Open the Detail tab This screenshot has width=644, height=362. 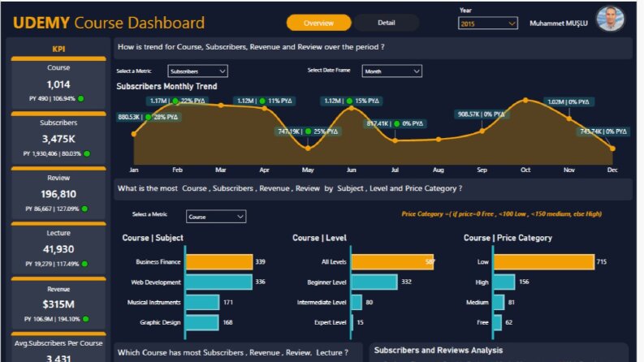pyautogui.click(x=386, y=23)
